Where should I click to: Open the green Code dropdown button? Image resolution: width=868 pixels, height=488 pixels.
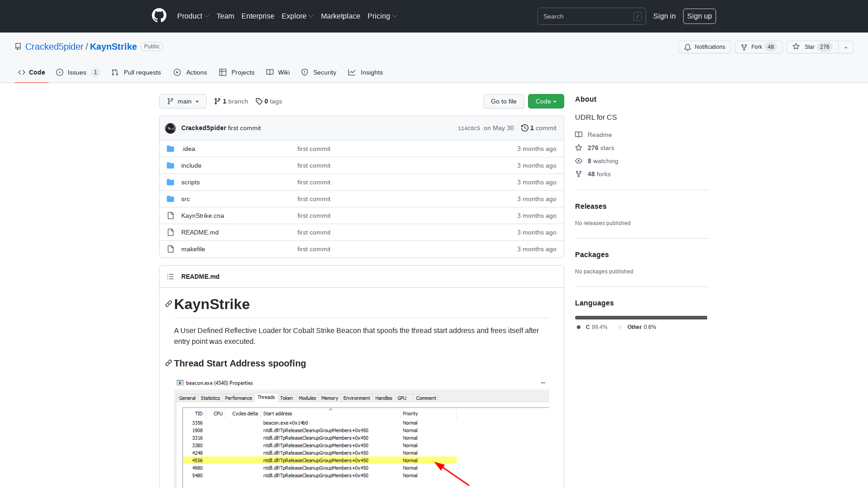546,101
